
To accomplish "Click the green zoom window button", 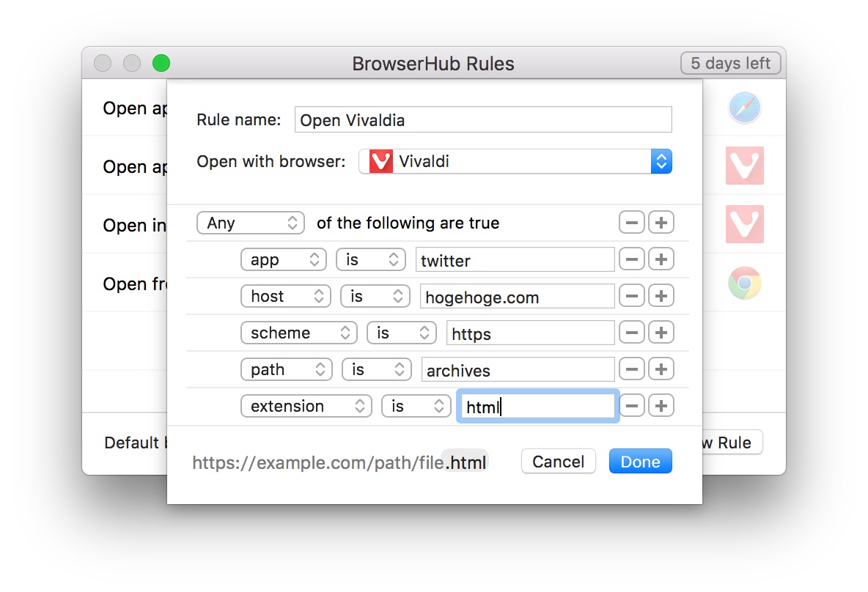I will tap(161, 63).
